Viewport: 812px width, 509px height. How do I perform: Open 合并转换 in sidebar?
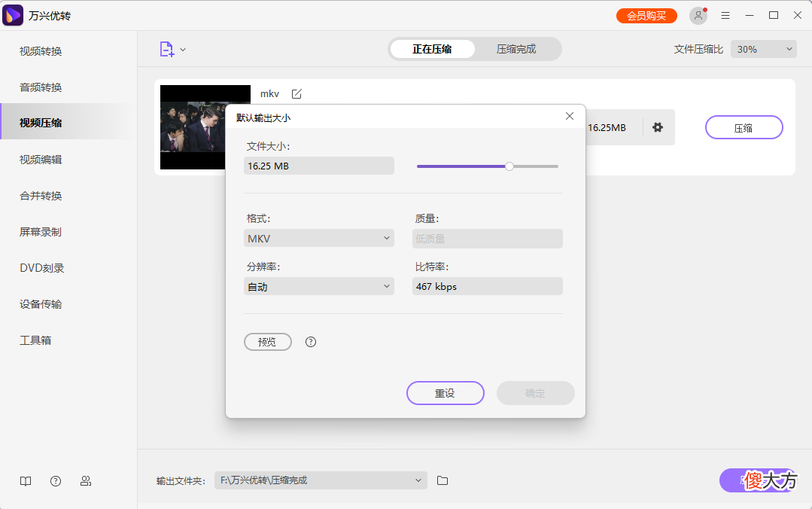68,196
